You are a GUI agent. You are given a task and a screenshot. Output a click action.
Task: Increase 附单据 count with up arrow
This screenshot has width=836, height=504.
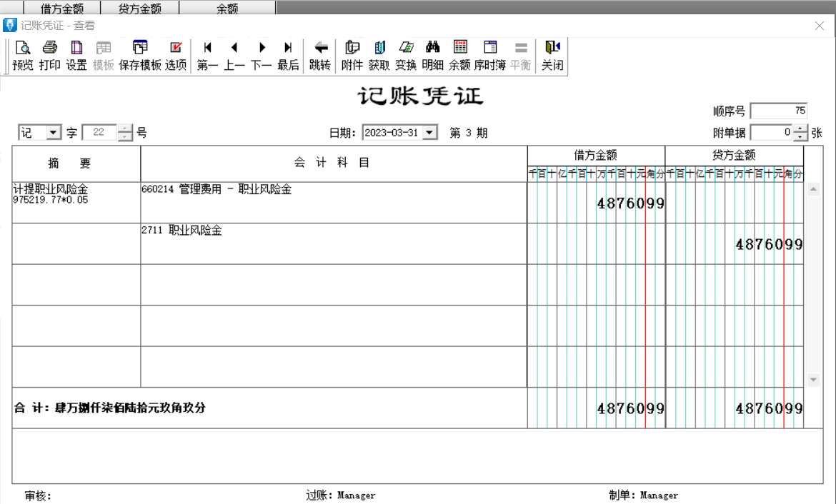(x=800, y=128)
